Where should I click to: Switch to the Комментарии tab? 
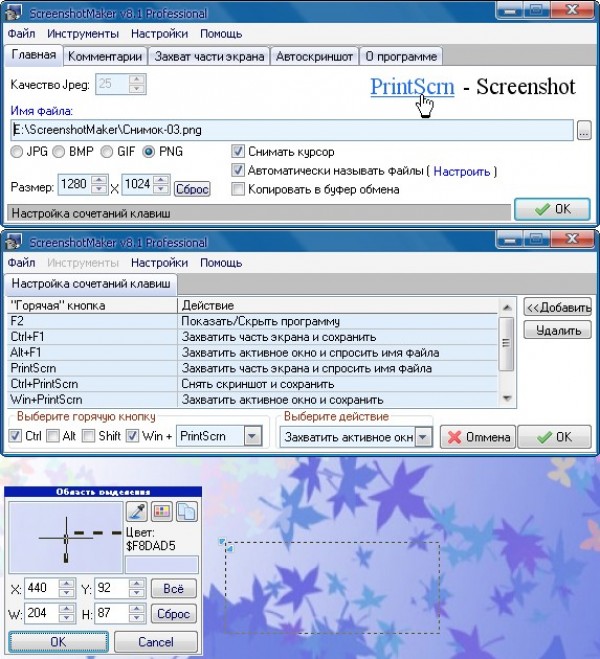[105, 56]
